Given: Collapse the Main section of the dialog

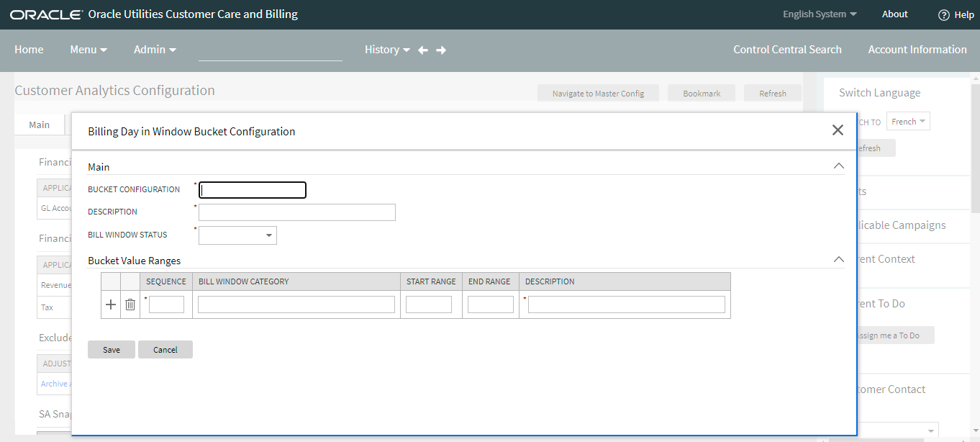Looking at the screenshot, I should tap(838, 165).
